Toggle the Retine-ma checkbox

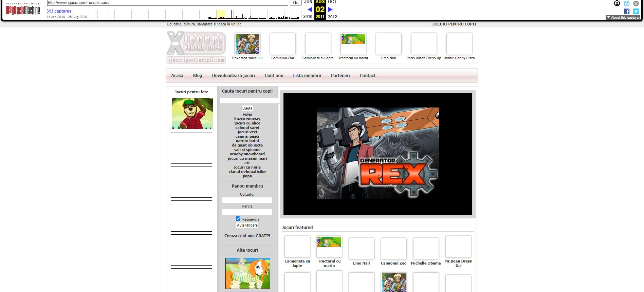[x=238, y=219]
